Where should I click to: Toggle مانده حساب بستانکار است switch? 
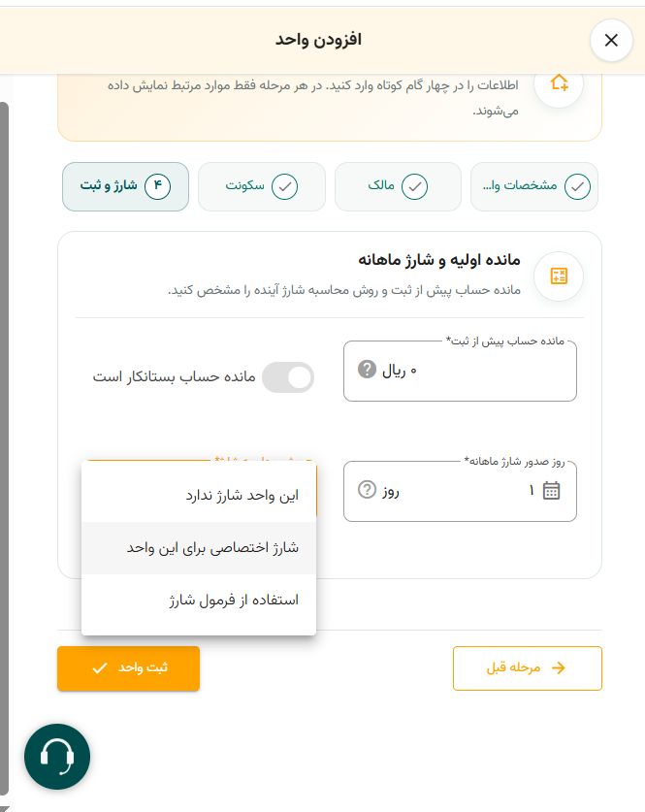tap(288, 377)
